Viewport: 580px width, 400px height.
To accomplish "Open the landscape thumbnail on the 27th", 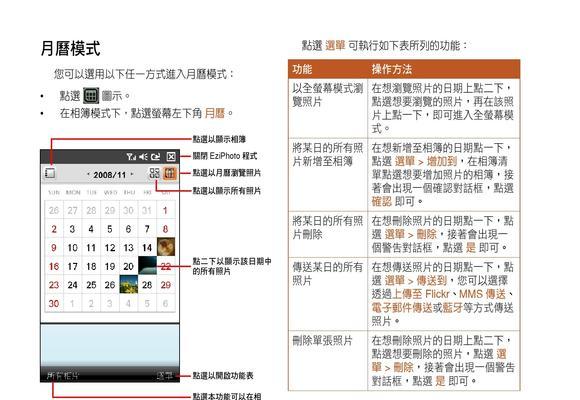I will tap(128, 284).
